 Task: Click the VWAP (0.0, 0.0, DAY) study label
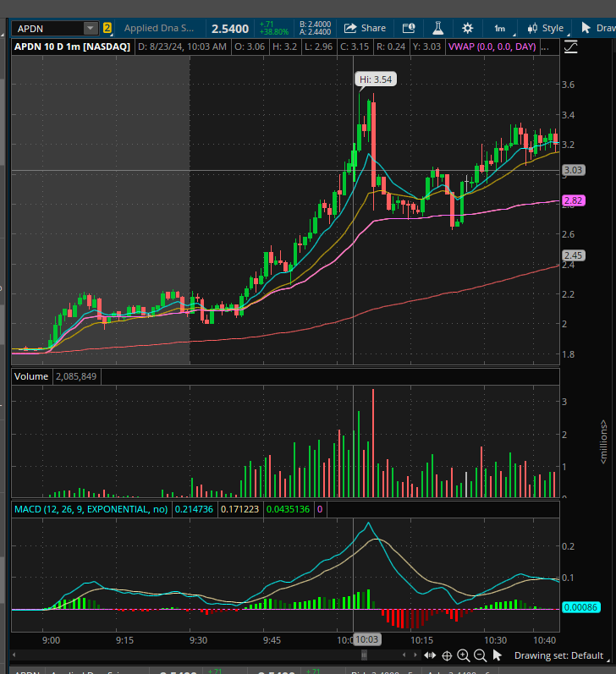(x=492, y=47)
